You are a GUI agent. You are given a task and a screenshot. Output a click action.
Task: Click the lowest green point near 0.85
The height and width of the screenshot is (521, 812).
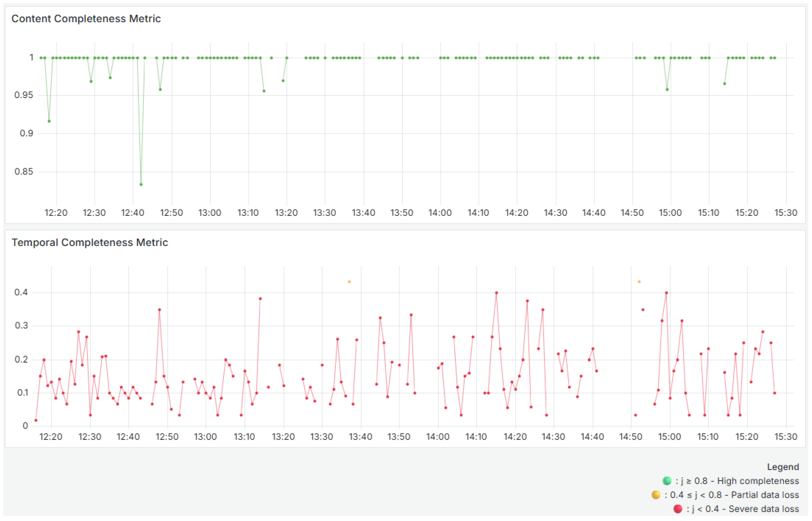[141, 185]
